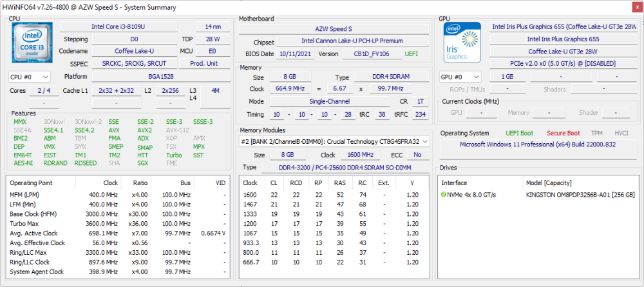
Task: Click the Intel Core i3 logo
Action: point(32,43)
